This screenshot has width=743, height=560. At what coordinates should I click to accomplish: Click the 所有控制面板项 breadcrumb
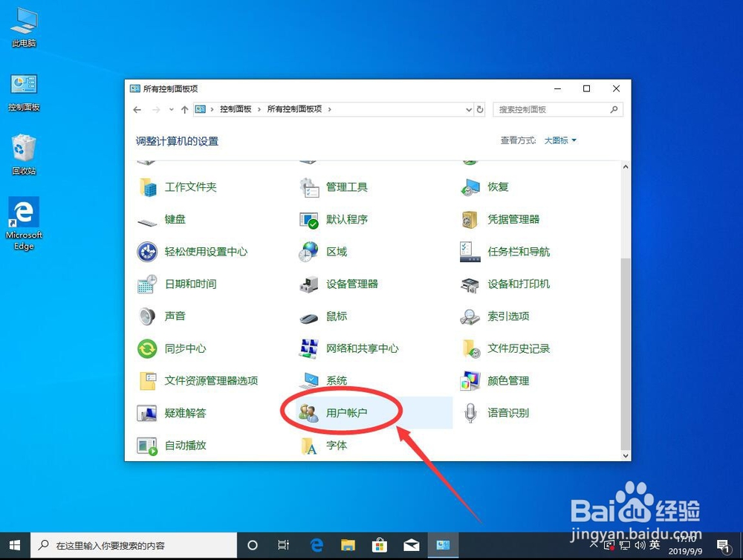294,109
